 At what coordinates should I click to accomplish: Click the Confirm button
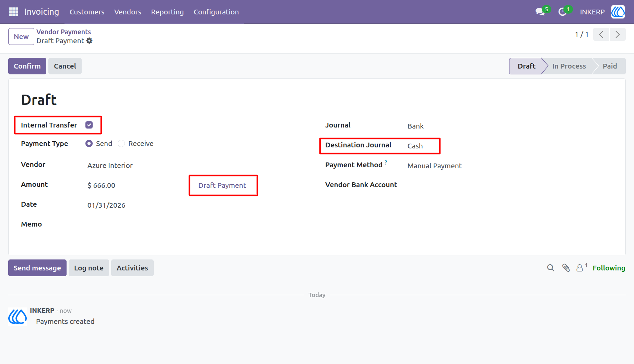(27, 66)
